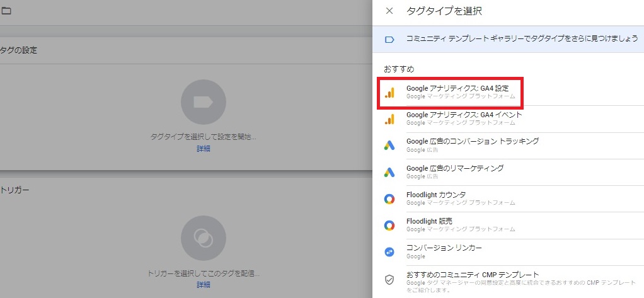This screenshot has width=644, height=298.
Task: Click the Google Ads icon for コンバージョン トラッキング
Action: click(x=389, y=146)
